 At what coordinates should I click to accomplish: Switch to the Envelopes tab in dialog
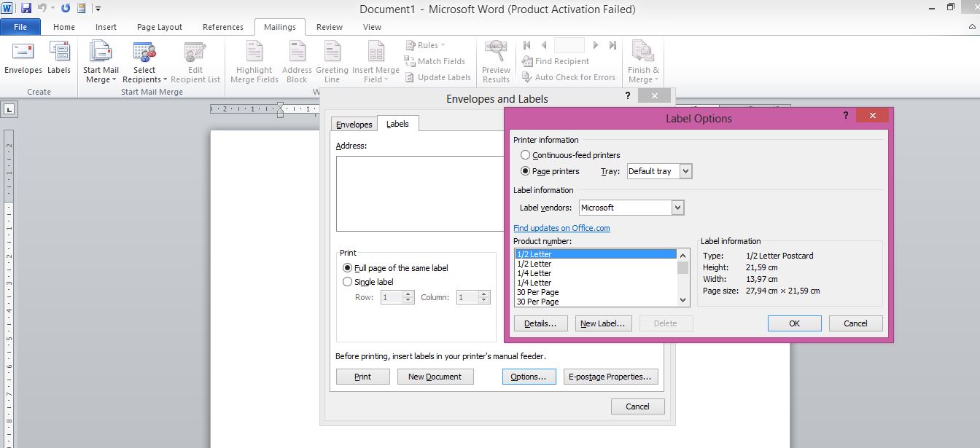354,125
